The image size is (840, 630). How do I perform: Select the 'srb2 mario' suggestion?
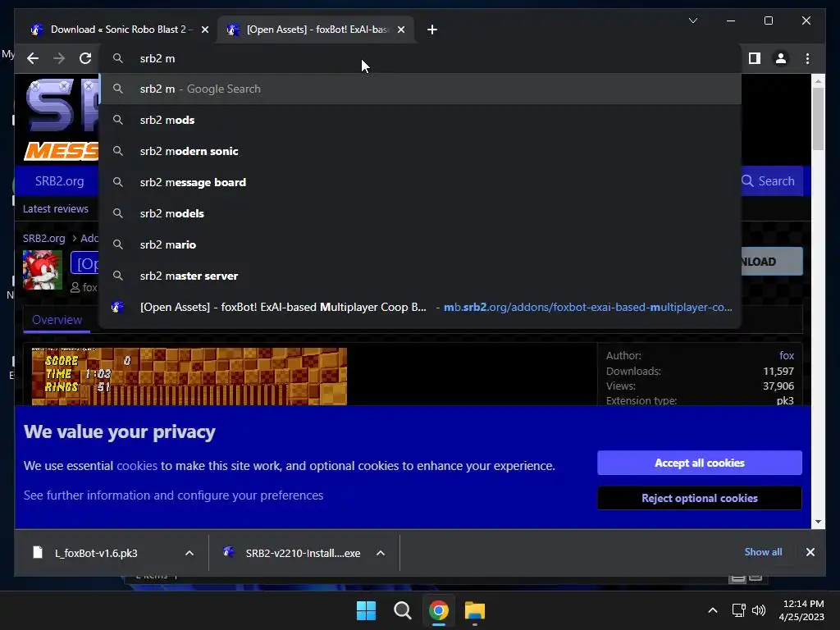pos(421,244)
